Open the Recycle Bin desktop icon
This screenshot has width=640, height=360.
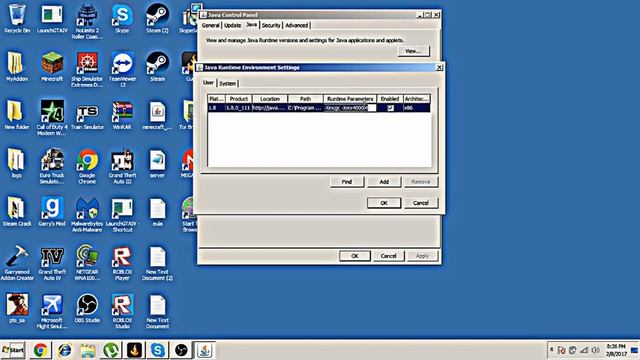(x=17, y=19)
